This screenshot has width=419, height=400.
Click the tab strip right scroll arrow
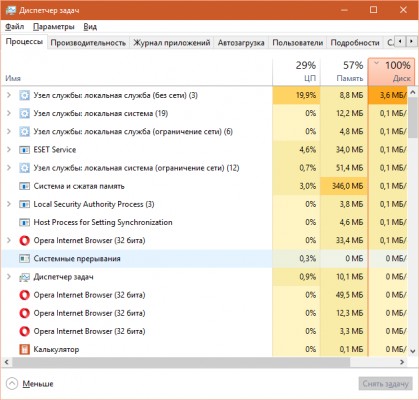pos(411,42)
